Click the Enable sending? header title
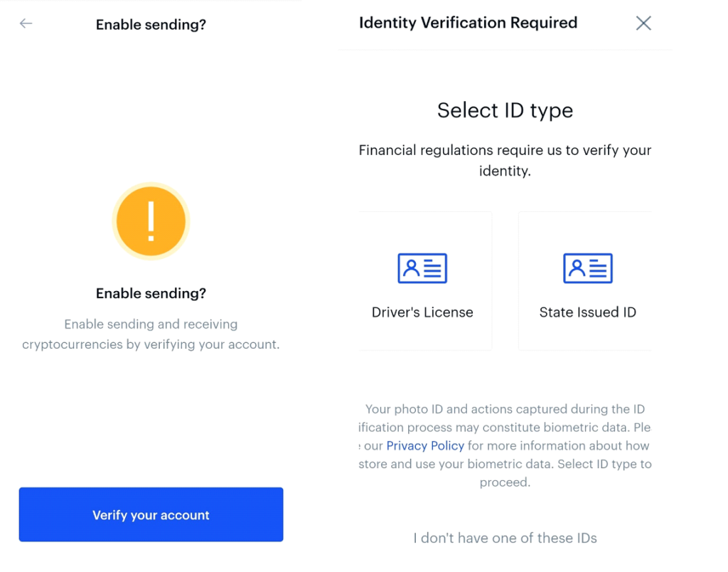 [x=151, y=24]
